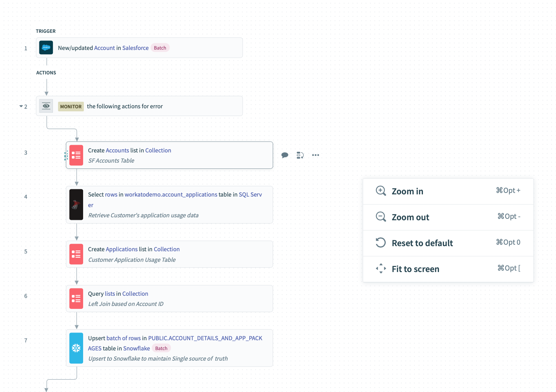Choose Fit to screen menu item
556x392 pixels.
click(448, 269)
